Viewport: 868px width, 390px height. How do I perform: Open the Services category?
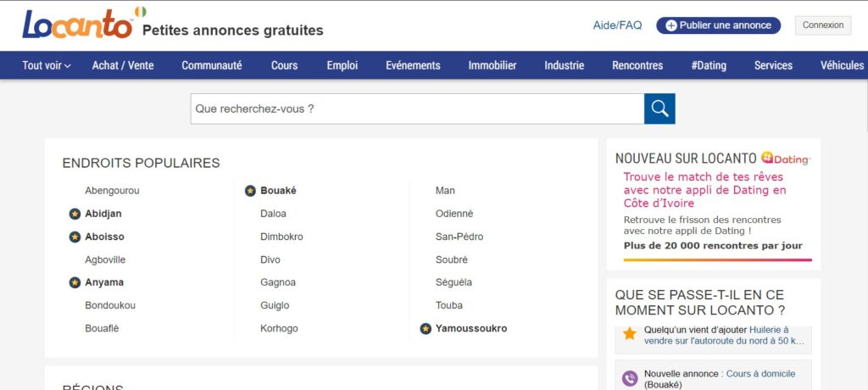click(x=773, y=65)
